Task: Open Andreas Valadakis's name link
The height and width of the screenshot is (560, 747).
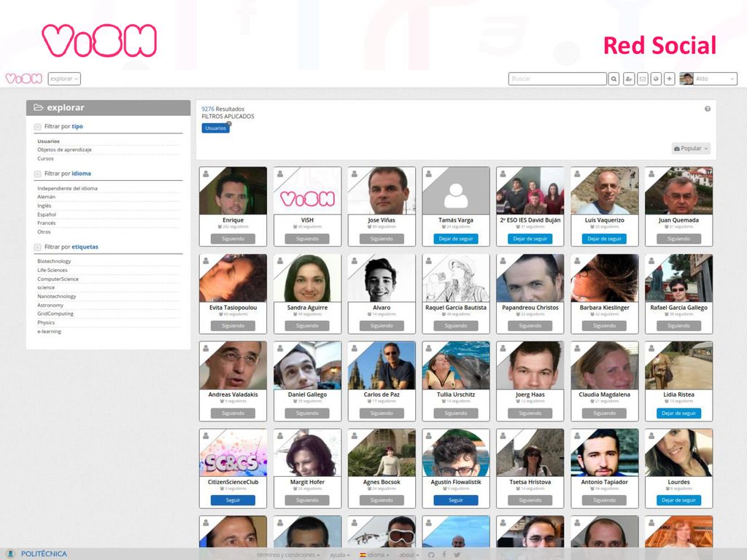Action: pyautogui.click(x=233, y=394)
